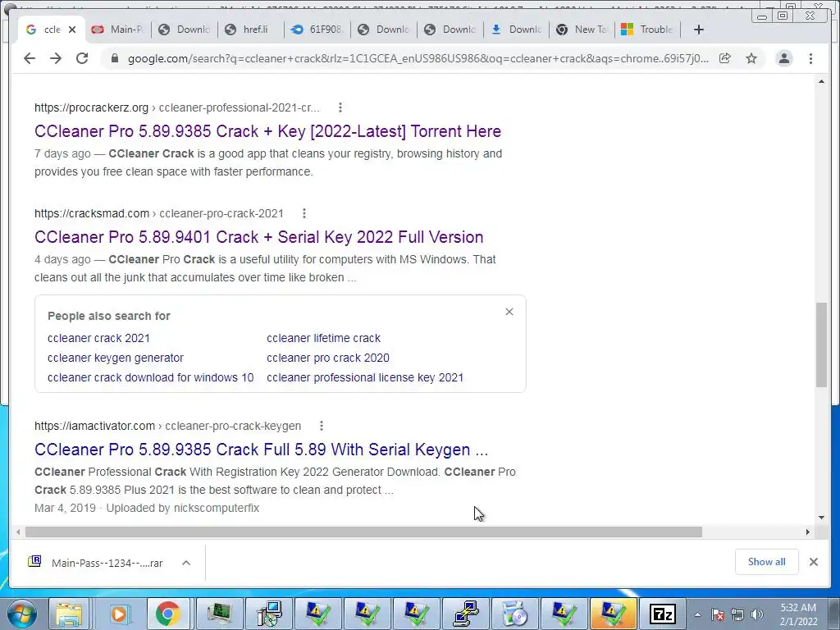Open the green circuit board taskbar icon

click(220, 614)
